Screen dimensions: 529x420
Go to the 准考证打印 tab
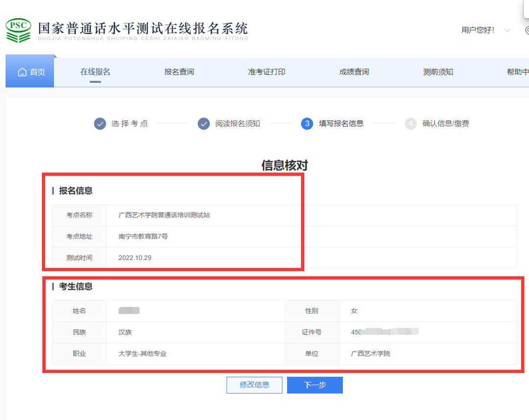(266, 72)
